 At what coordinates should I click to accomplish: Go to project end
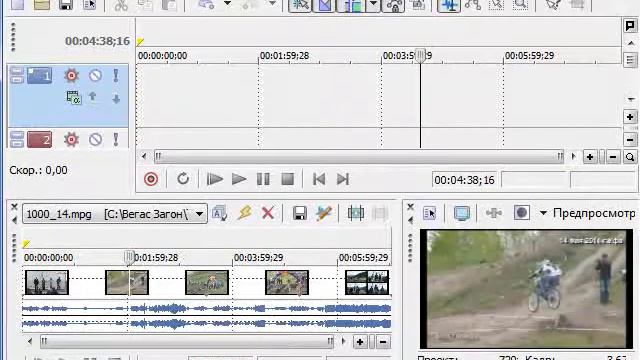[x=343, y=179]
